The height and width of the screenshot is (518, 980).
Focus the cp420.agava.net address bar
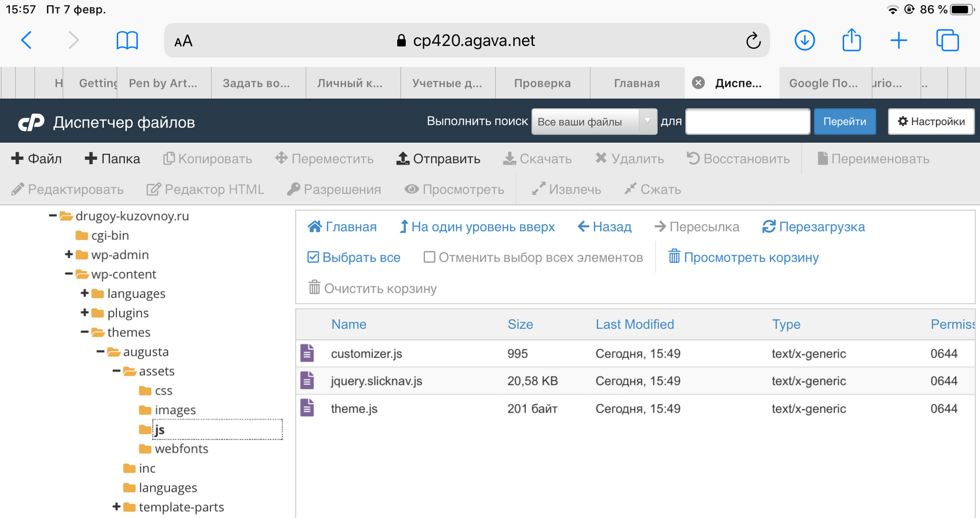pyautogui.click(x=466, y=40)
